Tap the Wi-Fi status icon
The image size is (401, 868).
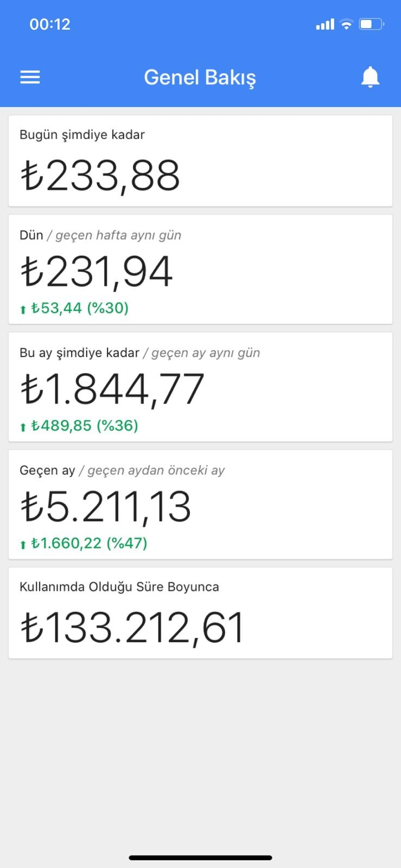coord(346,24)
